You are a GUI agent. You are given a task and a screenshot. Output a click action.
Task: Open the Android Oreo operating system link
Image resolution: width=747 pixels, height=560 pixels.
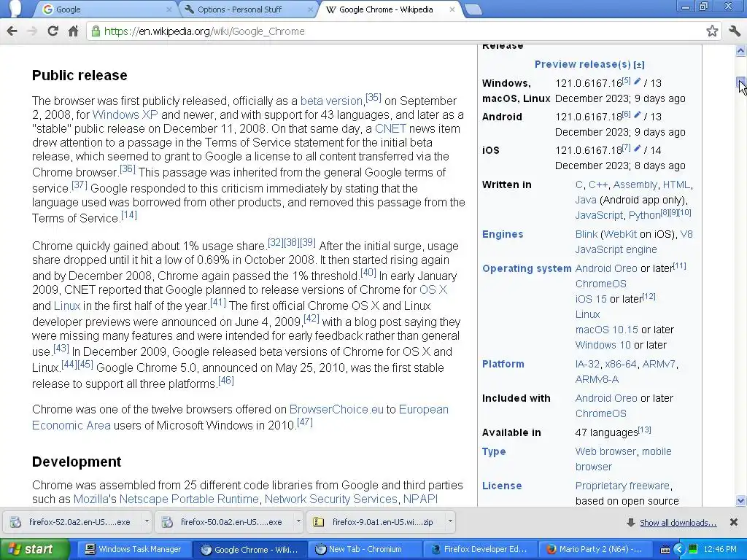point(606,268)
